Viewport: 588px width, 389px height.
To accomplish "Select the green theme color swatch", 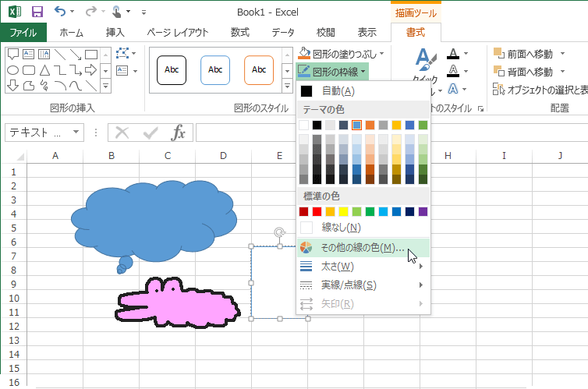I will tap(423, 126).
